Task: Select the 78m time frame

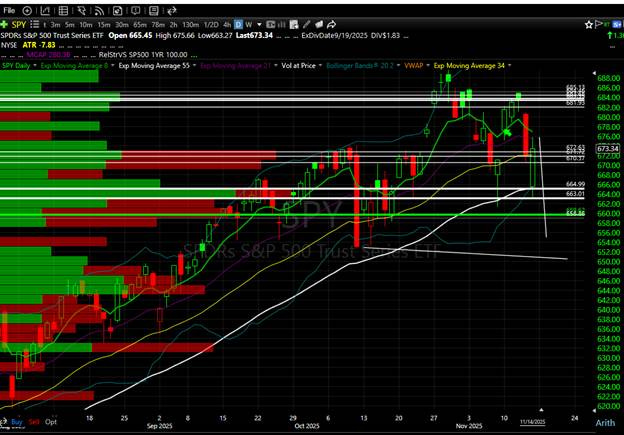Action: tap(158, 25)
